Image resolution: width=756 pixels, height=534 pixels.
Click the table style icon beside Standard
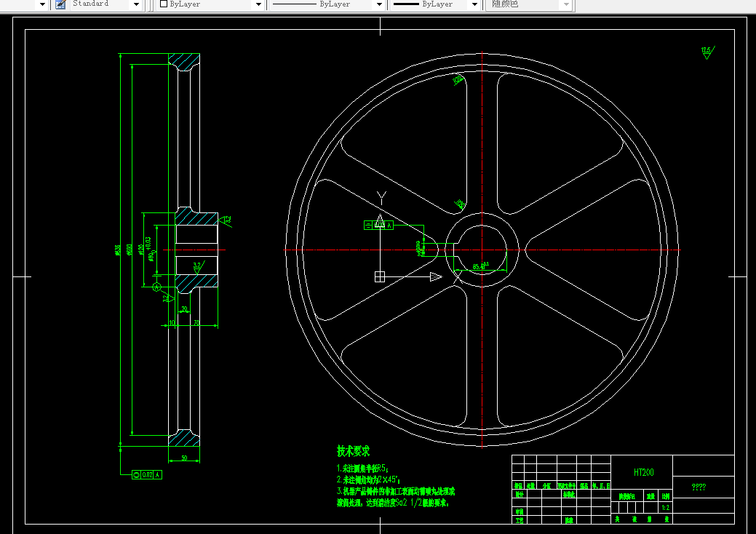pos(60,4)
